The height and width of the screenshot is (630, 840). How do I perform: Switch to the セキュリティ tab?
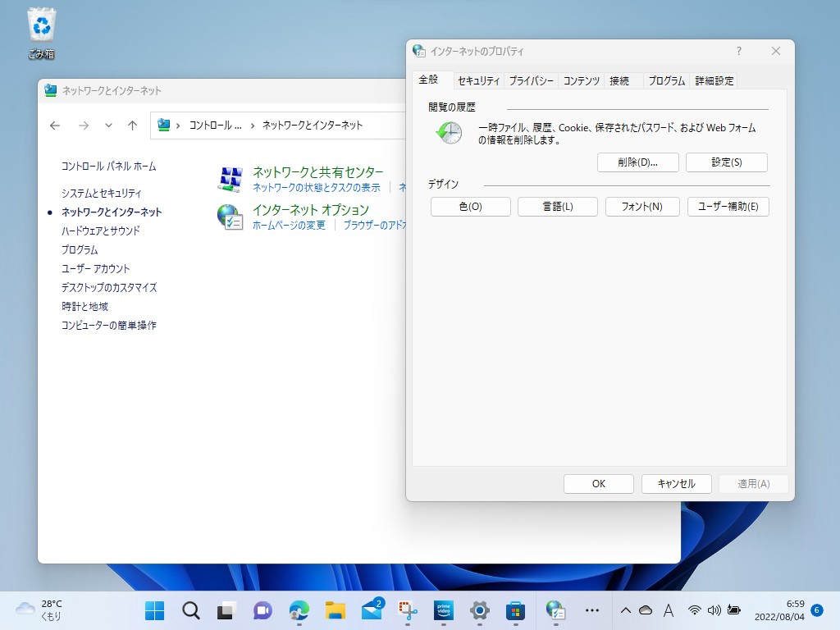click(478, 80)
